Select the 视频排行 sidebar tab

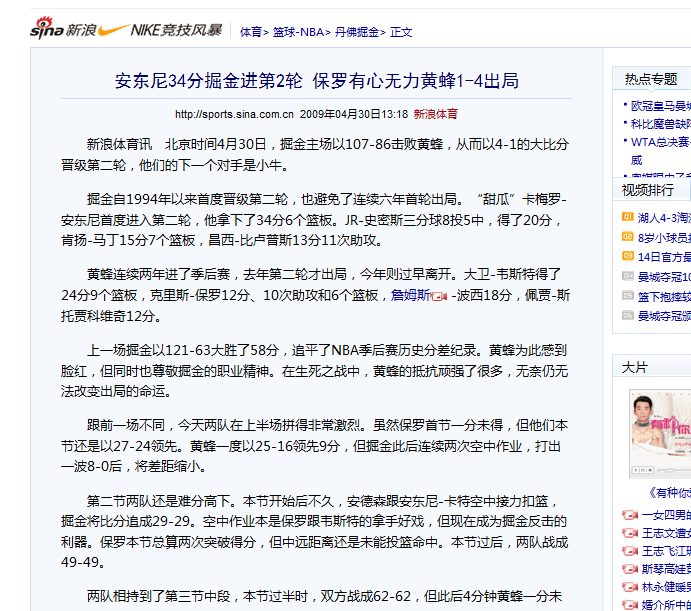coord(648,190)
